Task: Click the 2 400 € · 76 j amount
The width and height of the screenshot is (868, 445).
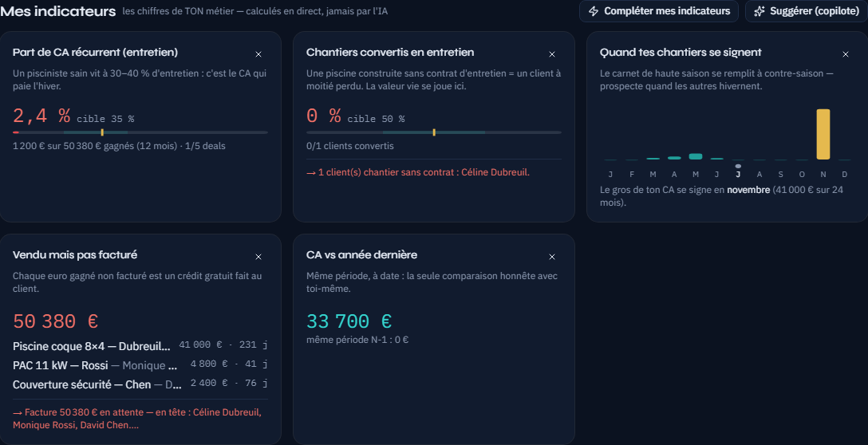Action: [x=229, y=383]
